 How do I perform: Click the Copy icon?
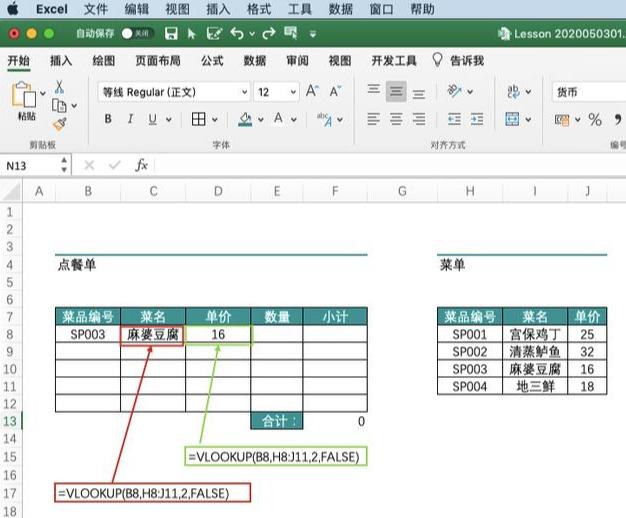[59, 106]
